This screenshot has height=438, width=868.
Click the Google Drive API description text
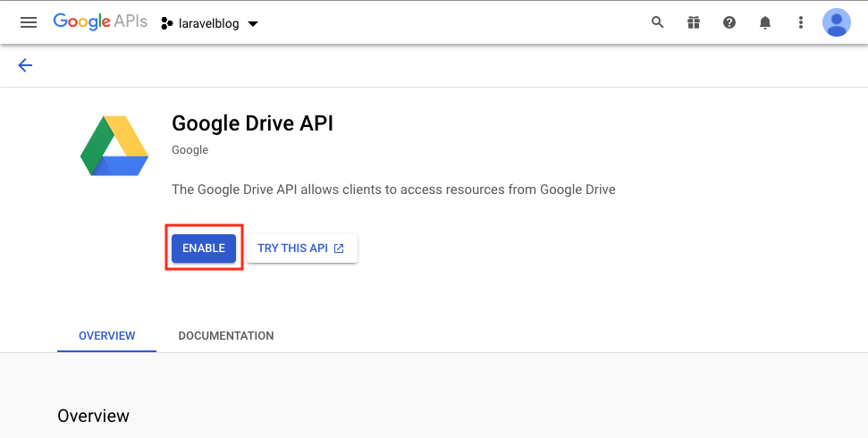(x=393, y=190)
